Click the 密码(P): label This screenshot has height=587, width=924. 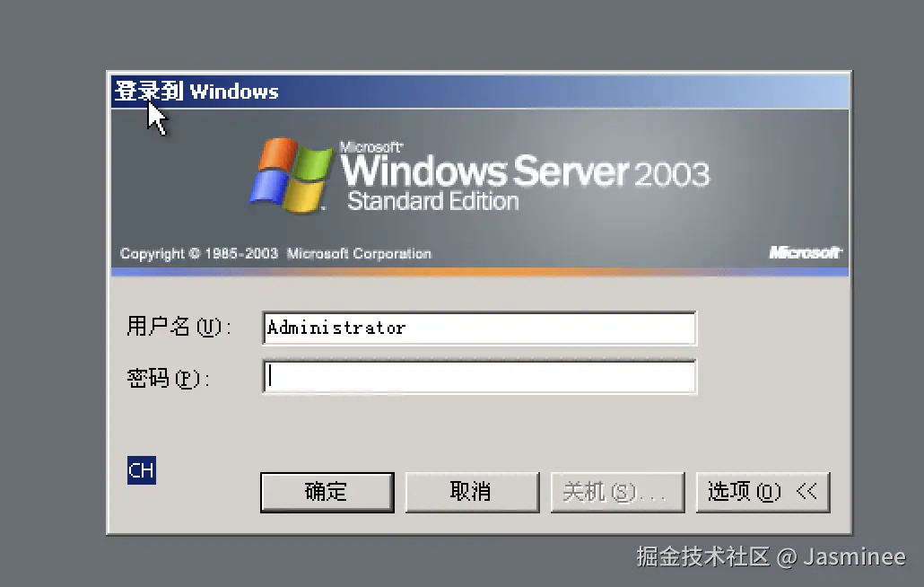(168, 378)
